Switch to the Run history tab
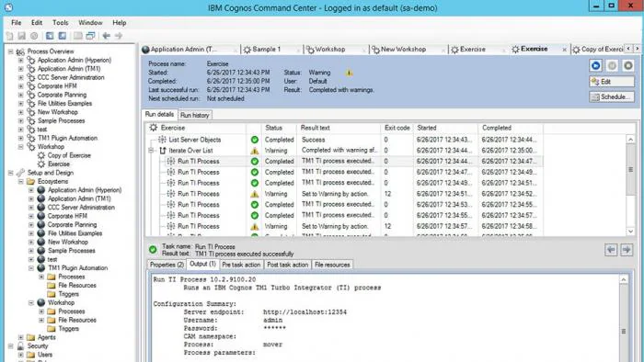 (195, 115)
